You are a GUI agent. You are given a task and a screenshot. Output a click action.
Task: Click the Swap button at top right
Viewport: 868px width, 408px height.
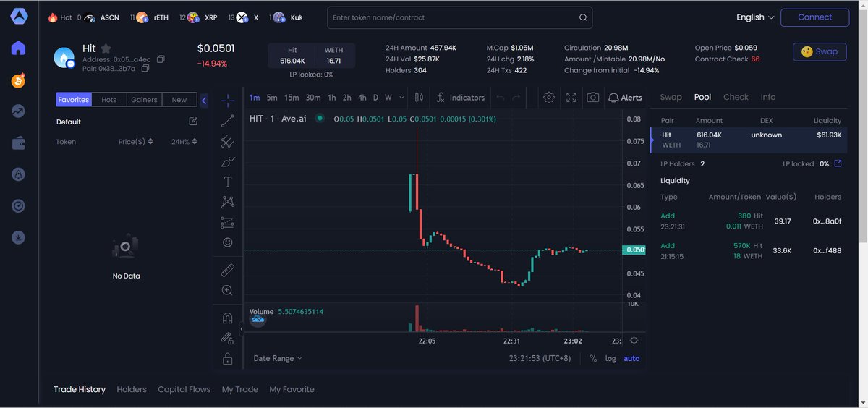pyautogui.click(x=820, y=51)
